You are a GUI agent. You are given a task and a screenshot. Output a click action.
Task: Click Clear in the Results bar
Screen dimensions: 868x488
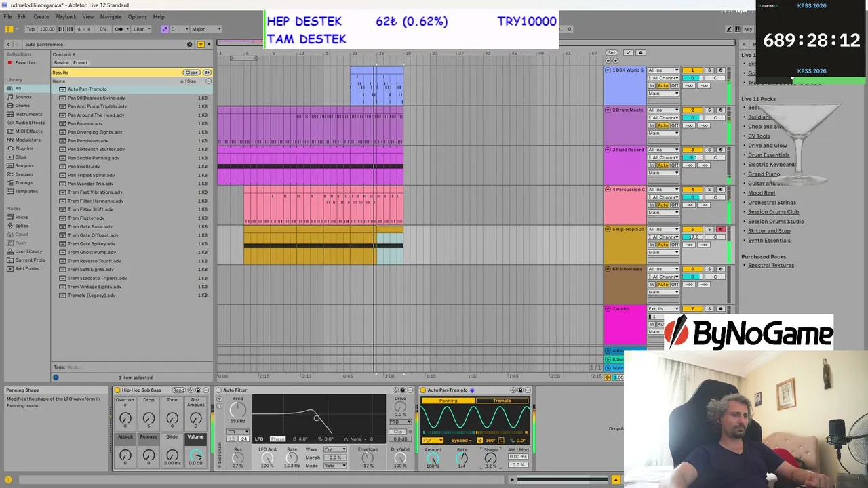pos(191,73)
